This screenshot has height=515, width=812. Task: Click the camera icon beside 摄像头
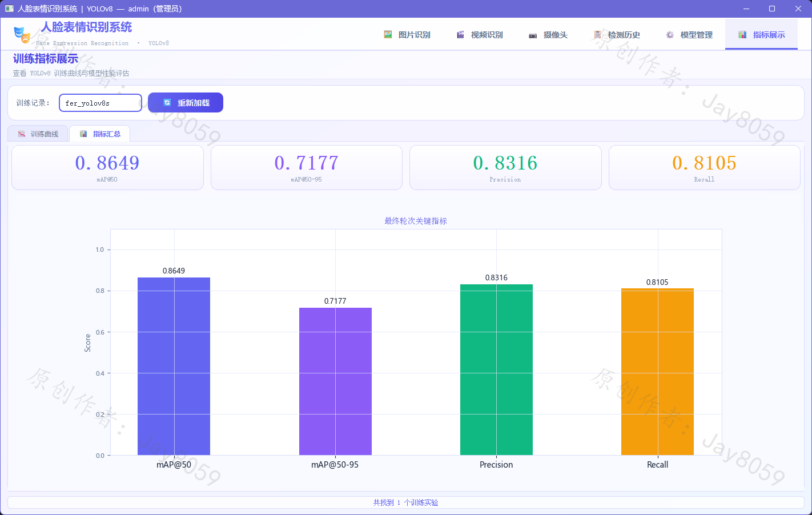(533, 35)
